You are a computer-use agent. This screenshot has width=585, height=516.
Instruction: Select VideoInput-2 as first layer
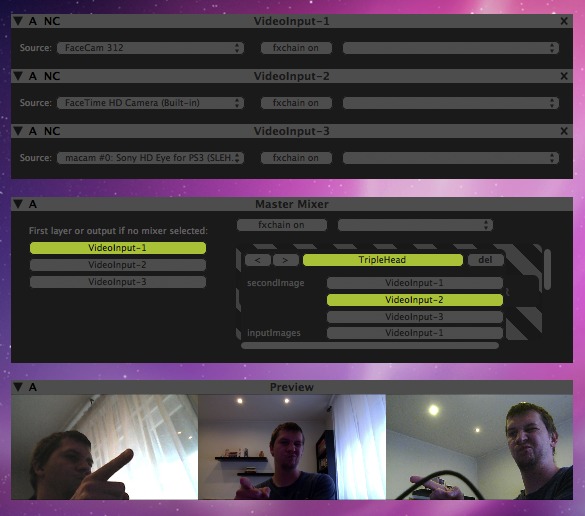coord(118,265)
